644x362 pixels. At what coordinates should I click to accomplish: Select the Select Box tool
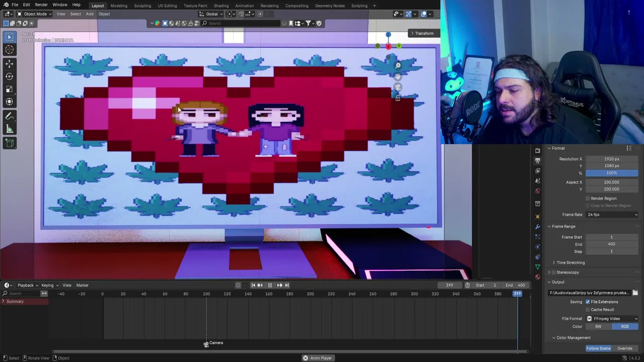point(9,37)
